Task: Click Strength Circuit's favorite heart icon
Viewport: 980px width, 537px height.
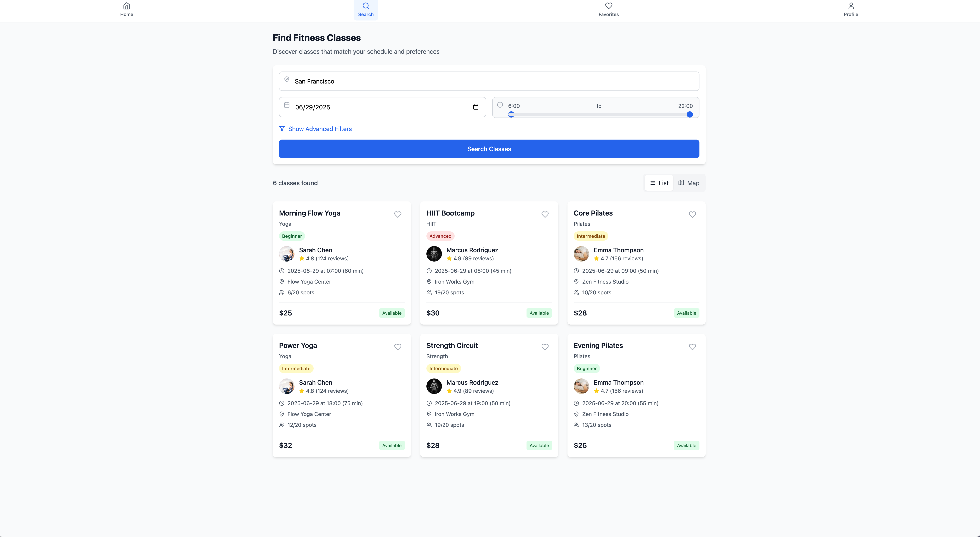Action: (545, 347)
